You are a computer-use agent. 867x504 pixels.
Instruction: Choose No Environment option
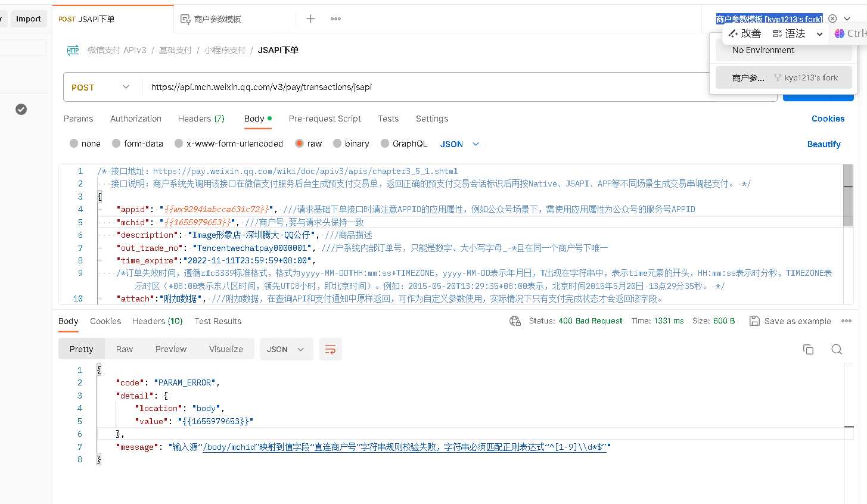[784, 50]
